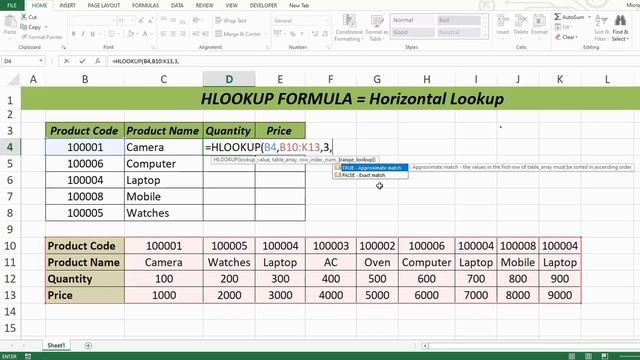Toggle Italic formatting button
This screenshot has height=360, width=640.
tap(83, 34)
